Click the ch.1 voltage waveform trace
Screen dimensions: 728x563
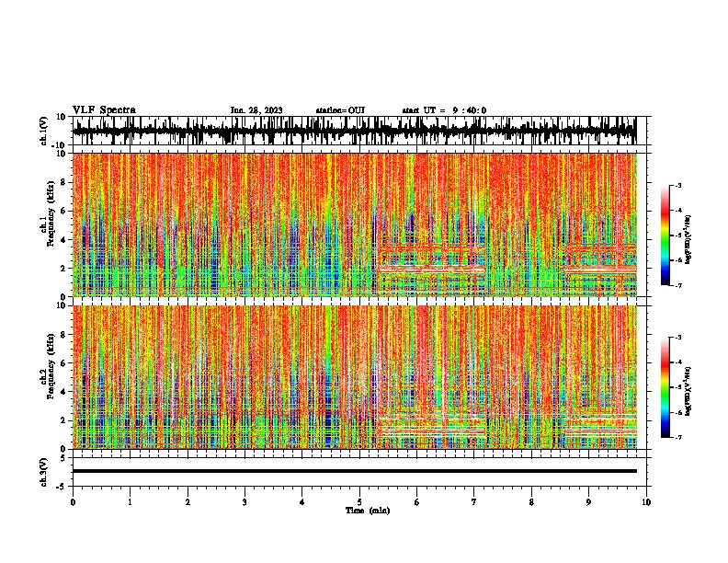coord(354,131)
